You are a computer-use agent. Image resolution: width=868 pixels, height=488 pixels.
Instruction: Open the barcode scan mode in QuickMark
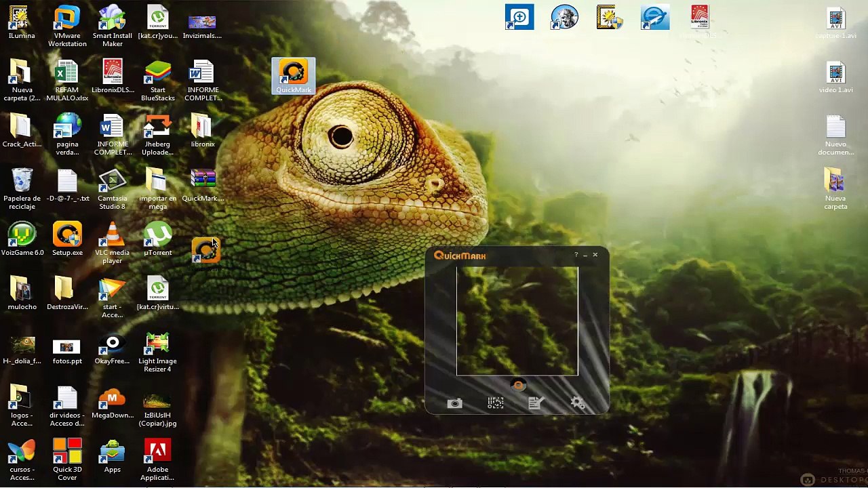tap(496, 403)
